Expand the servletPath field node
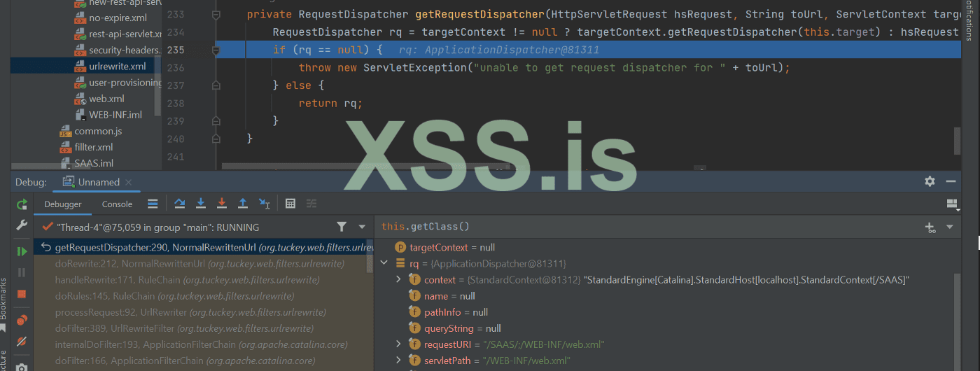Image resolution: width=980 pixels, height=371 pixels. [399, 360]
